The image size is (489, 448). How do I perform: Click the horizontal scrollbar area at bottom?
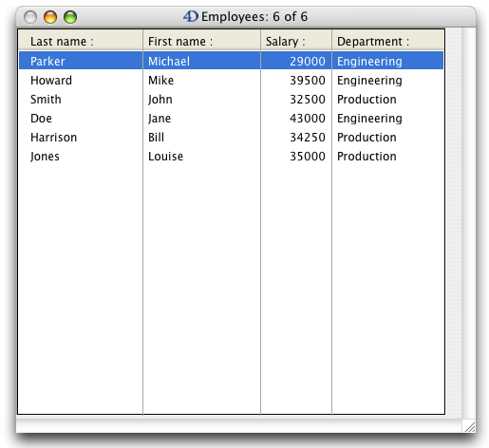coord(239,424)
